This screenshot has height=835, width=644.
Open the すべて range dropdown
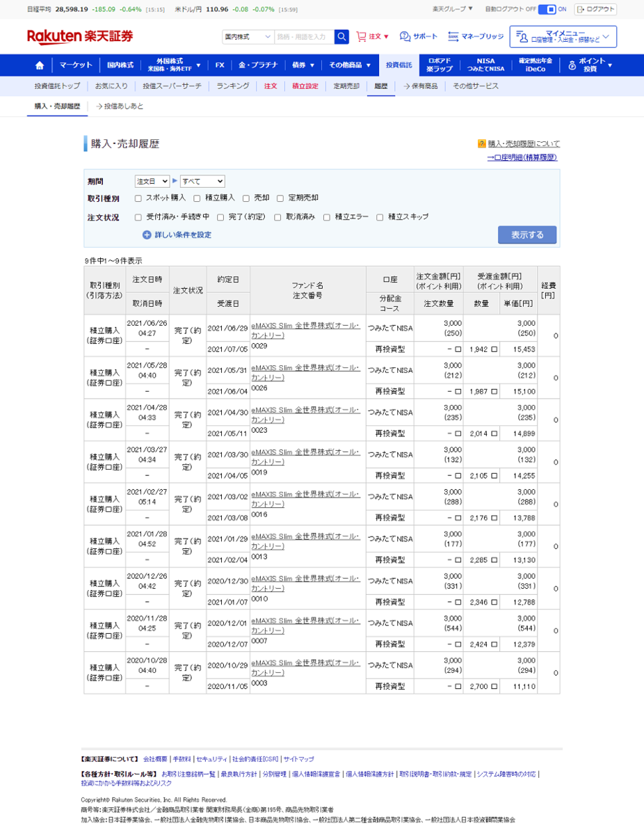[202, 181]
